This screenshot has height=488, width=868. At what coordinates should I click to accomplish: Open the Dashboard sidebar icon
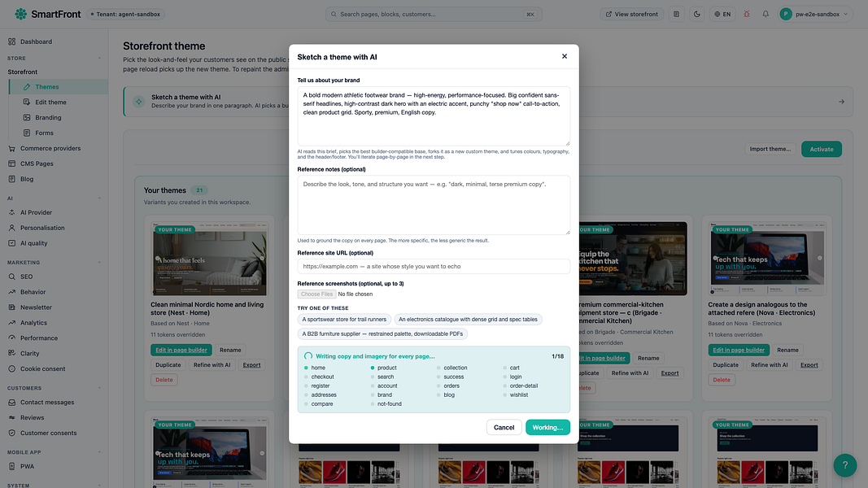coord(11,41)
